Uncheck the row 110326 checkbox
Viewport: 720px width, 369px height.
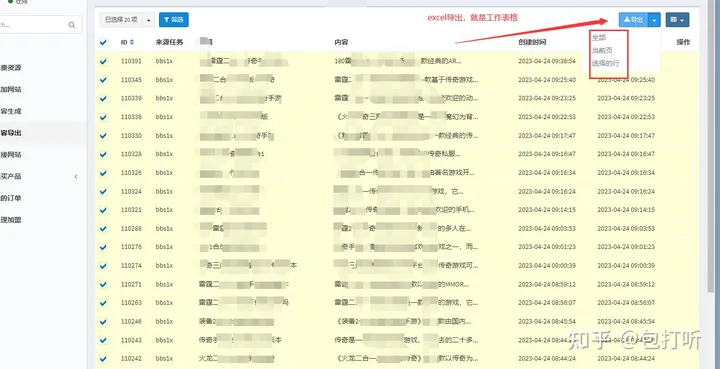tap(103, 173)
